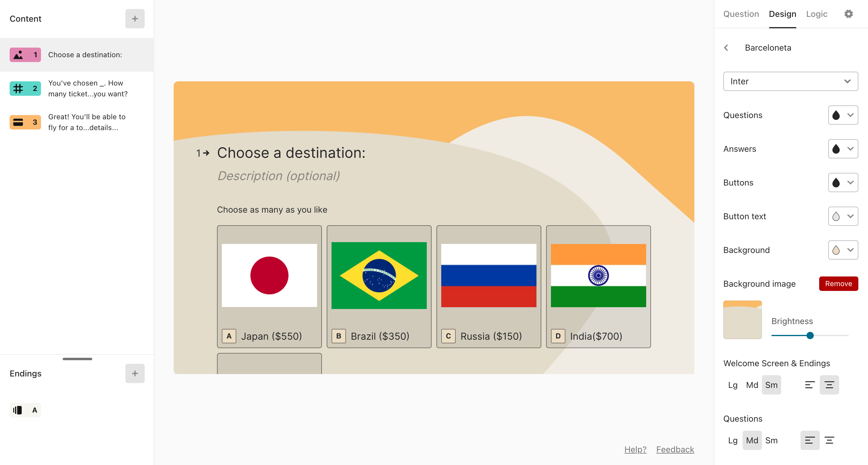Click the Remove background image button

point(838,283)
